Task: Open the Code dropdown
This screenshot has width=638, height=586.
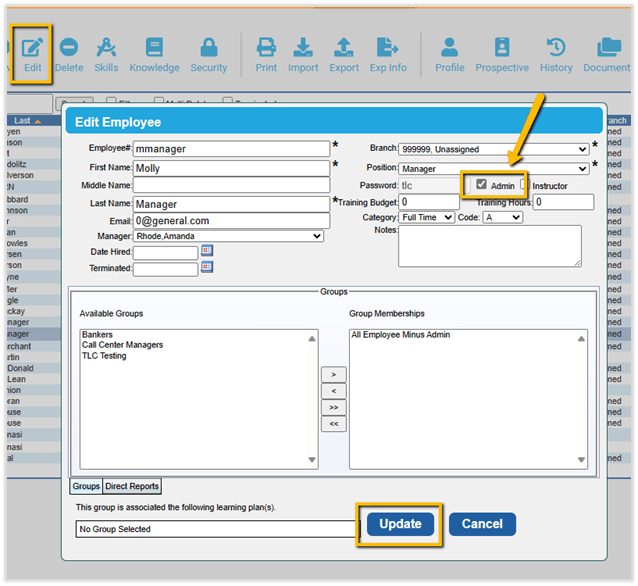Action: pyautogui.click(x=503, y=217)
